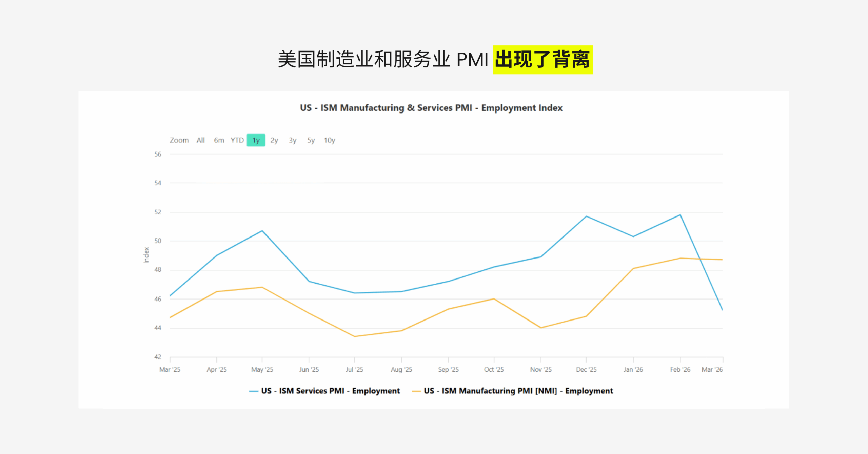Choose the 2y zoom range
This screenshot has height=454, width=868.
pos(274,140)
